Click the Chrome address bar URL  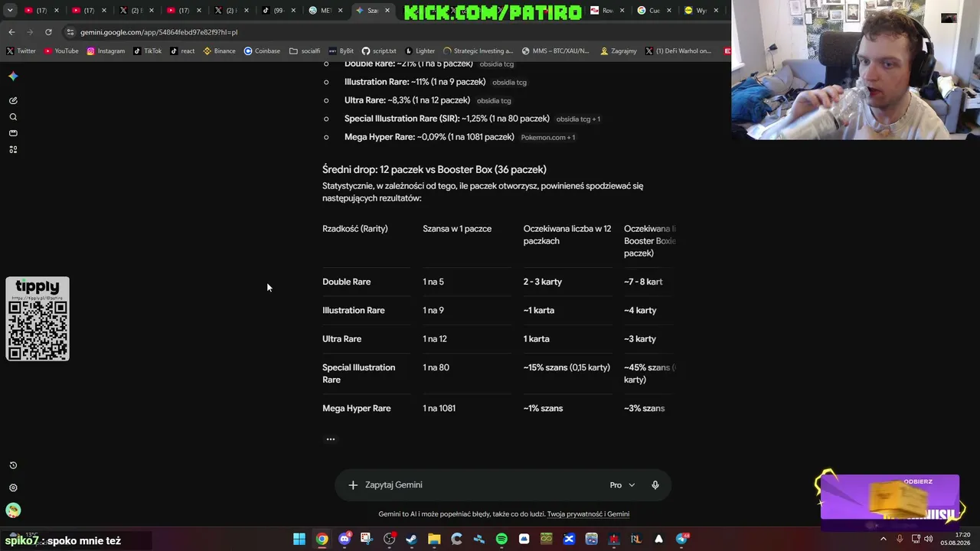(159, 32)
